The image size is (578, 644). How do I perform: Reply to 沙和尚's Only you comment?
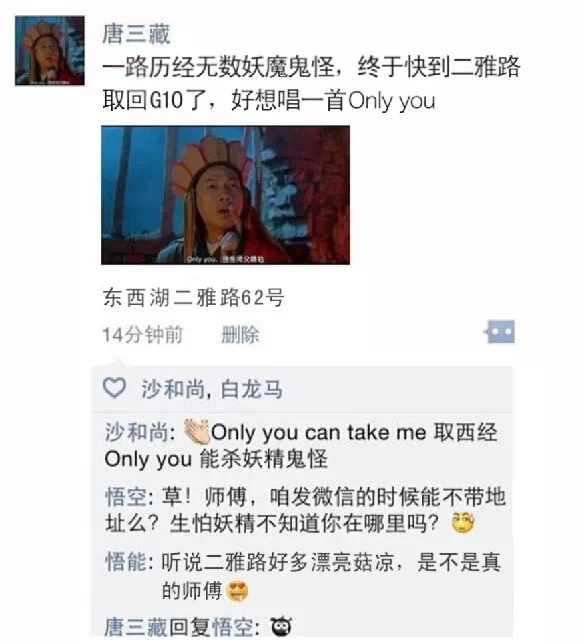301,445
